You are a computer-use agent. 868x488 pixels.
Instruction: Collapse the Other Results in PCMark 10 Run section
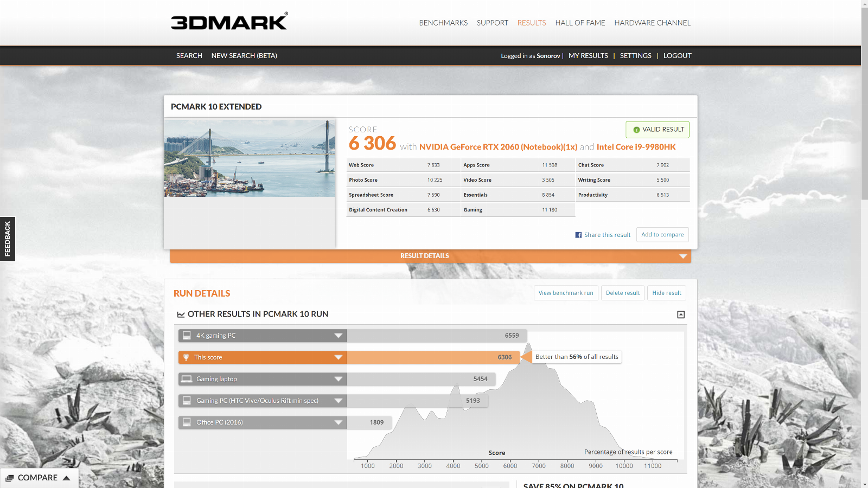pos(681,314)
